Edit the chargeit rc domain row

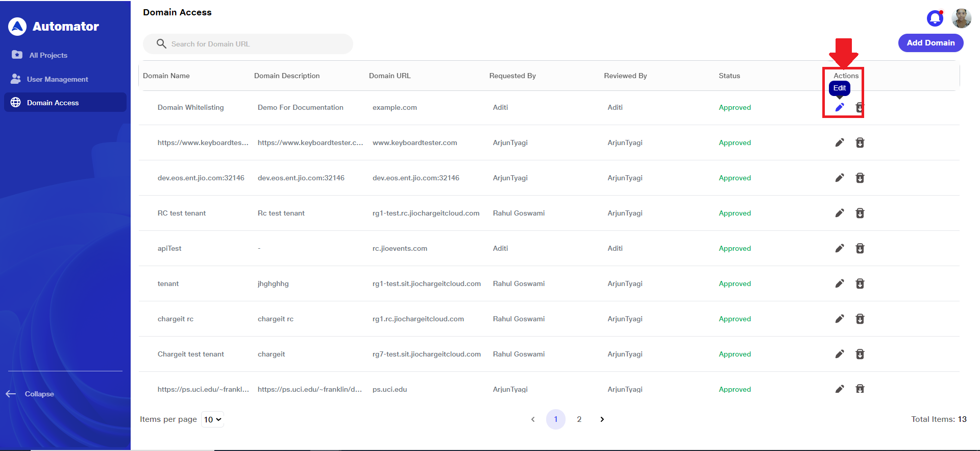click(840, 319)
